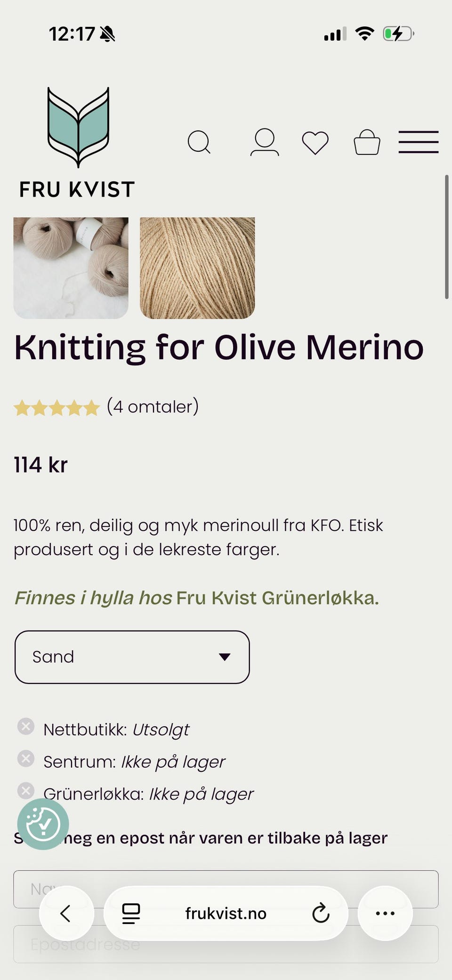Tap the cookie consent badge
The image size is (452, 980).
43,824
